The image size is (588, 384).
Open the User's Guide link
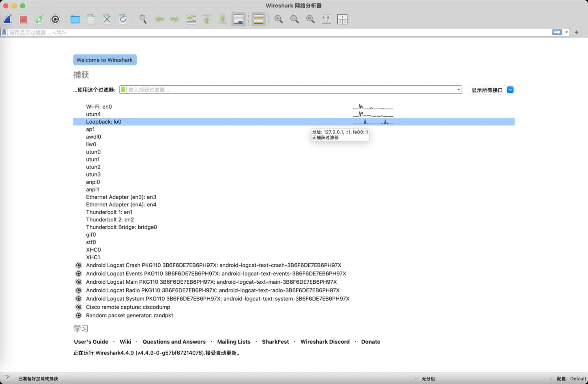(x=91, y=342)
